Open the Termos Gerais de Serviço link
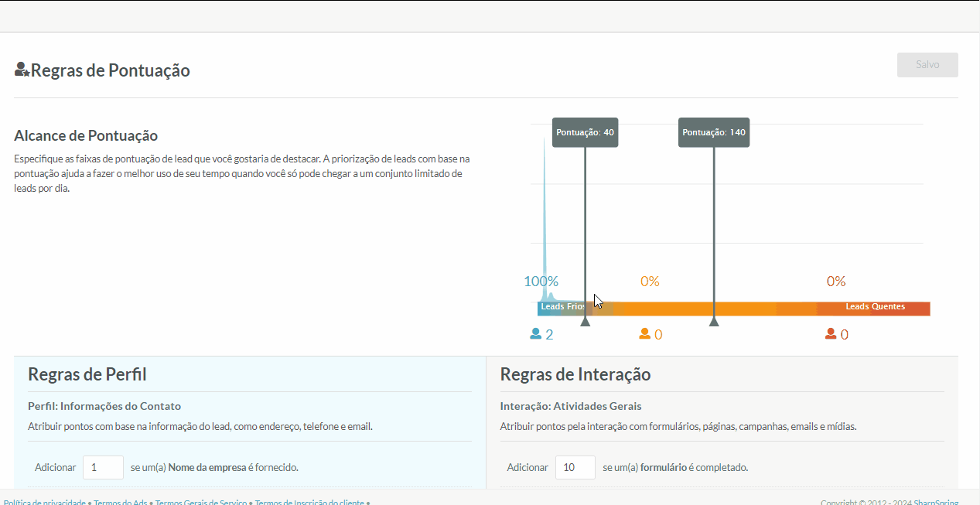Viewport: 980px width, 505px height. 201,502
